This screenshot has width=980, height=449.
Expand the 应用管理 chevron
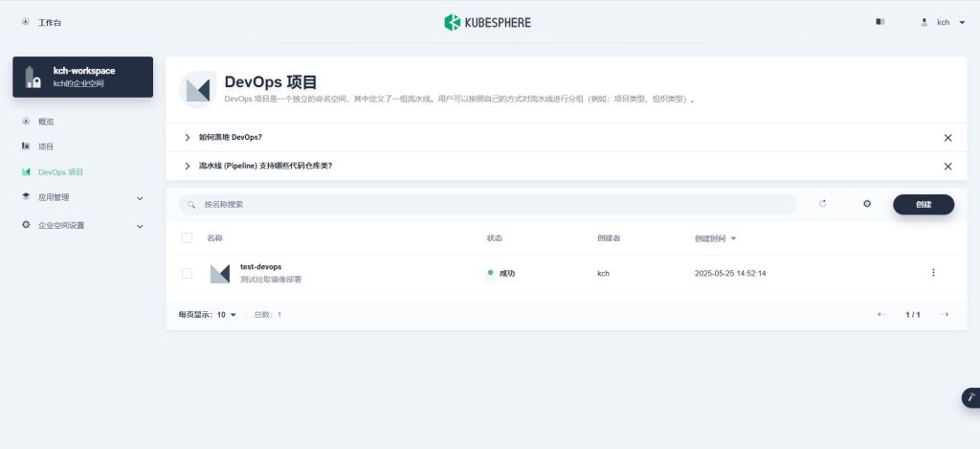pyautogui.click(x=140, y=198)
